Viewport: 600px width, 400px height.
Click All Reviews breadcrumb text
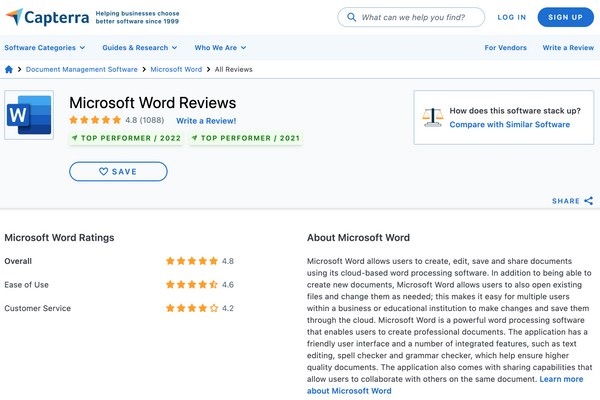tap(233, 69)
